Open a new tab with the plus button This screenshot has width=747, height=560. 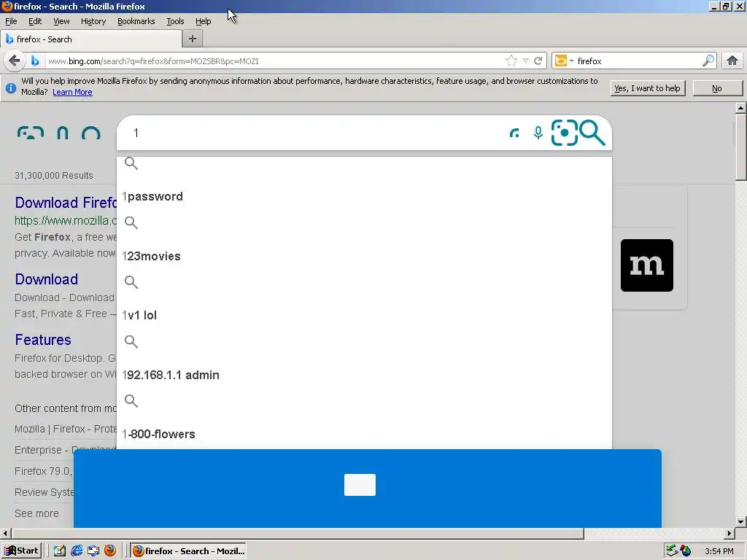click(193, 39)
